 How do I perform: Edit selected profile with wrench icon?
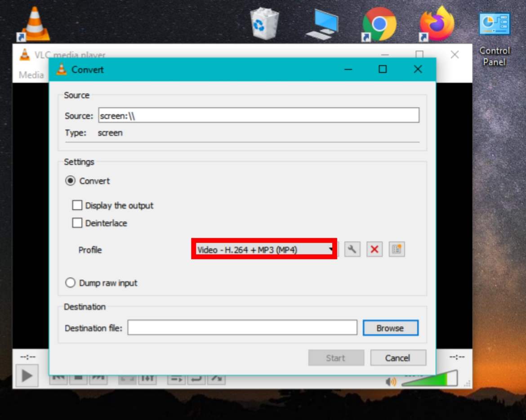(352, 249)
